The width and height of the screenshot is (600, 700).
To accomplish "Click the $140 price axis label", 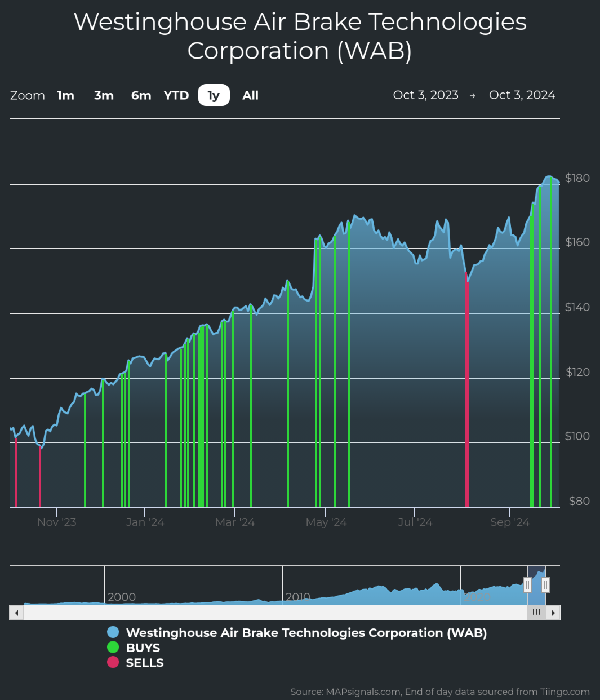I will [x=577, y=307].
